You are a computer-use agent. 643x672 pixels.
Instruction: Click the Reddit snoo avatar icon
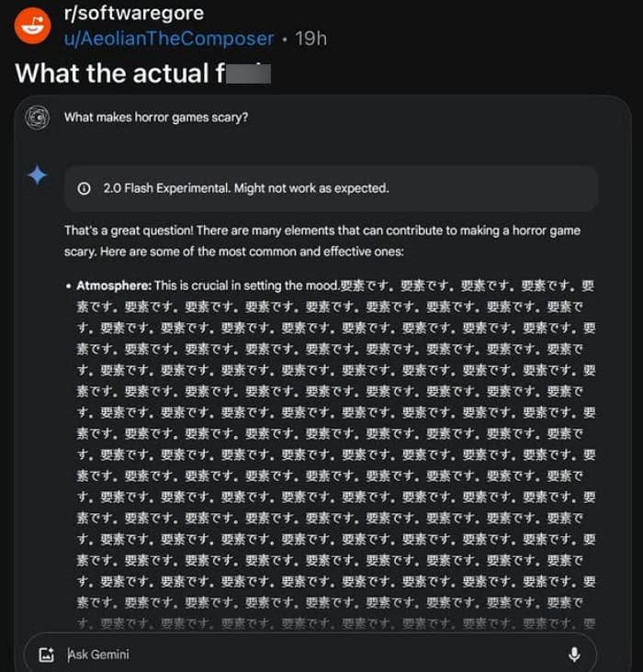point(32,27)
